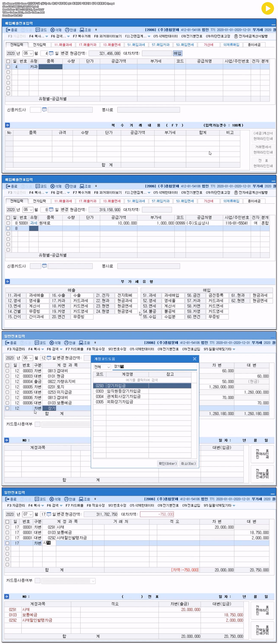Click the blue NO: icon in the 사채 전표 window
The image size is (278, 644).
(x=7, y=596)
